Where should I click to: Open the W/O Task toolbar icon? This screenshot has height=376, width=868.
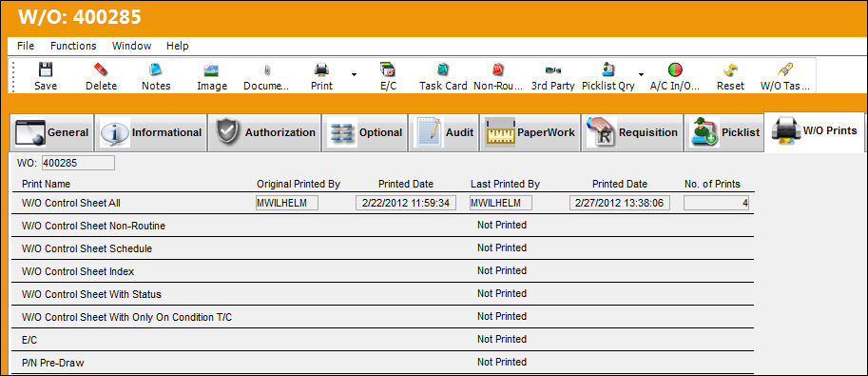click(x=785, y=69)
